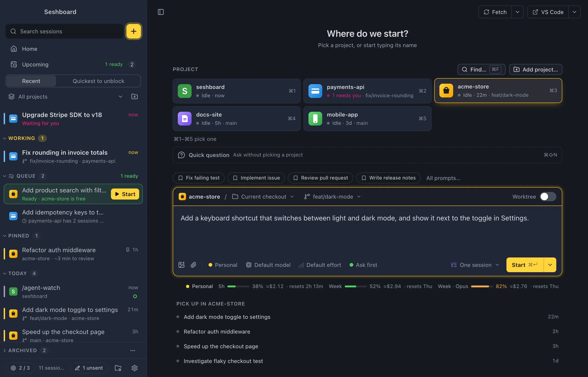Open the Upcoming calendar item

tap(73, 64)
